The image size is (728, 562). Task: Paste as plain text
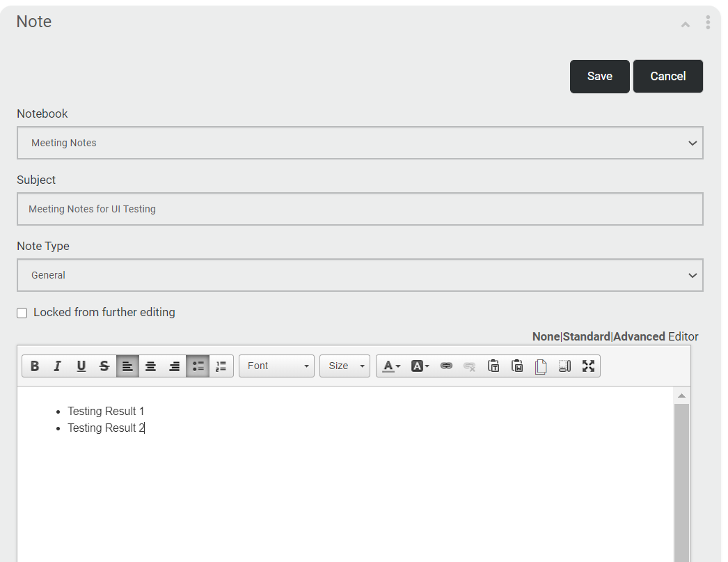tap(493, 366)
